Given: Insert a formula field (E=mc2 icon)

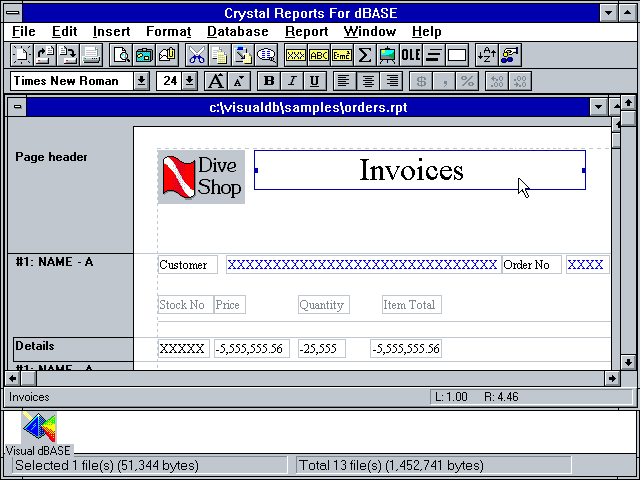Looking at the screenshot, I should (x=342, y=55).
